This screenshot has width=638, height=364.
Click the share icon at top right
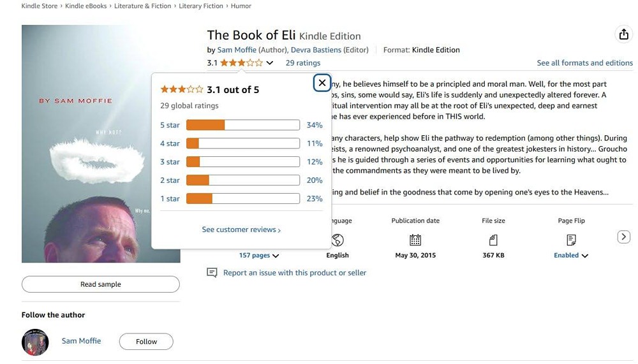pos(623,34)
